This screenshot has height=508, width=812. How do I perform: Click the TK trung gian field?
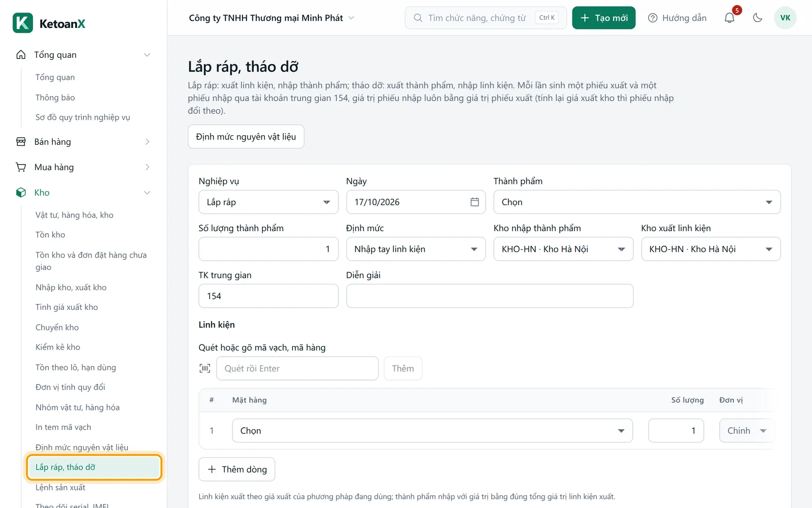tap(268, 296)
